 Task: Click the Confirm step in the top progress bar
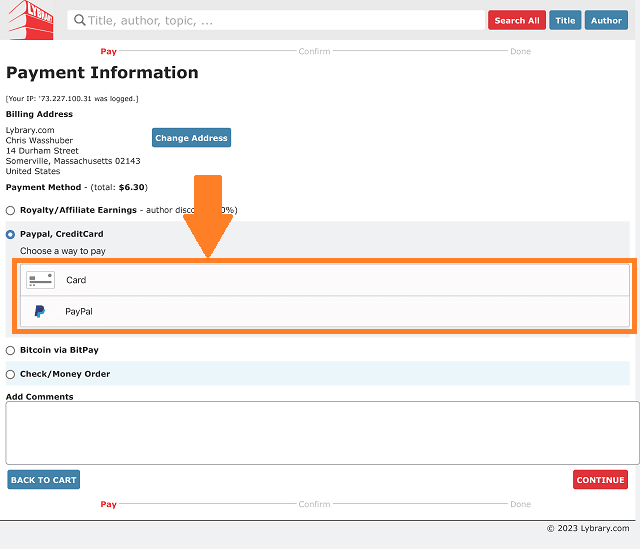pos(314,51)
